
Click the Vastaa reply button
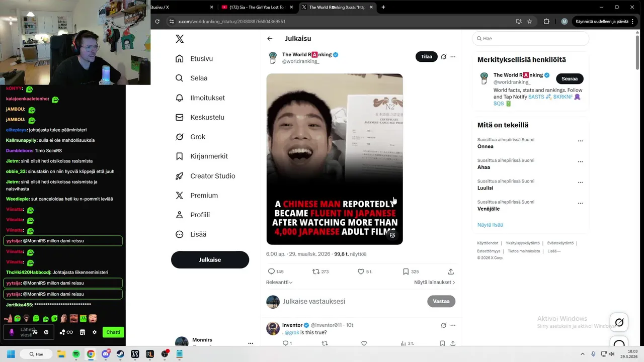click(x=441, y=301)
